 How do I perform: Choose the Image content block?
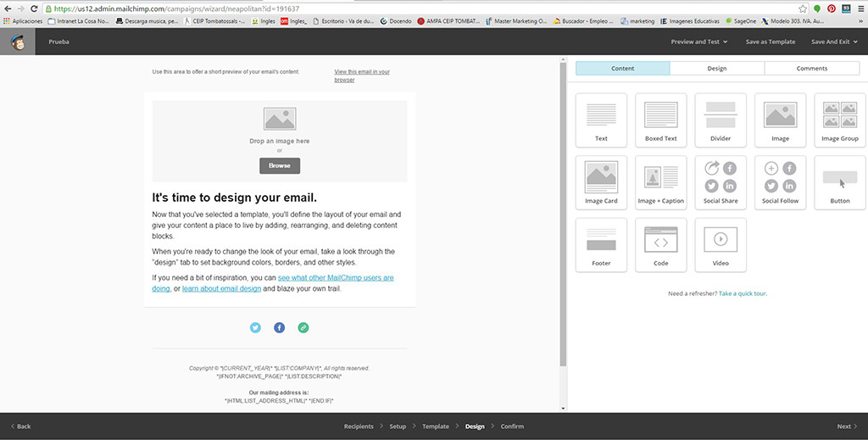coord(781,120)
